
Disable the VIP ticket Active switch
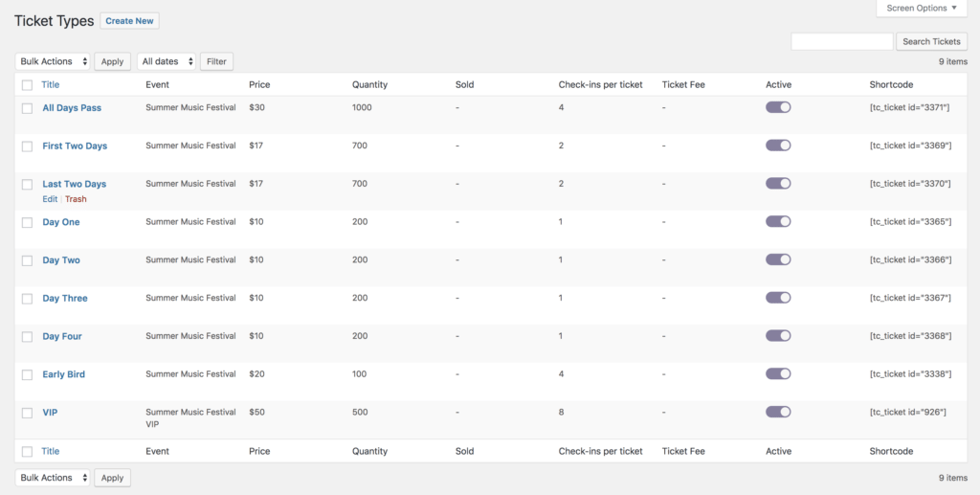click(x=778, y=412)
